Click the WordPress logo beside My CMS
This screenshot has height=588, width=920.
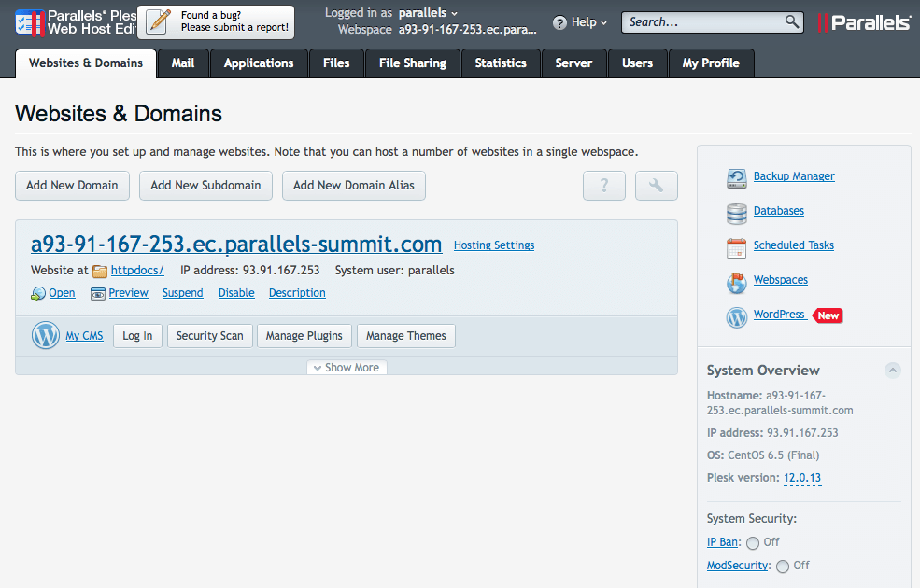45,335
